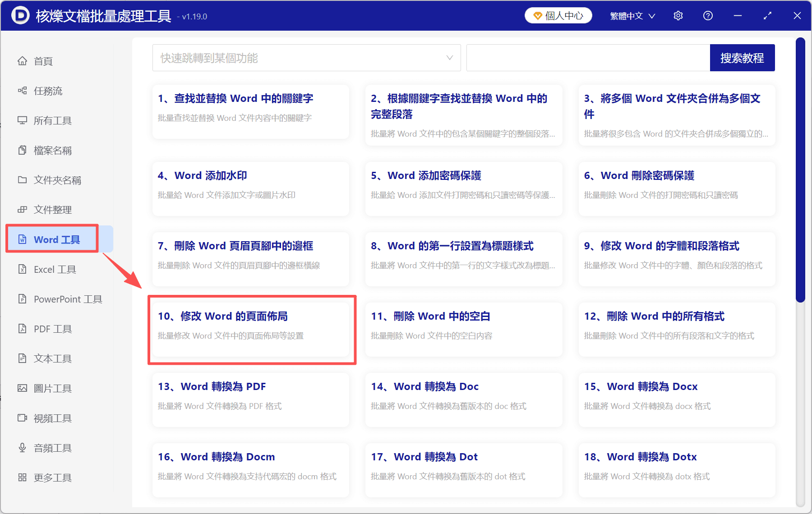Open the 文件整理 file organizing tool
This screenshot has height=514, width=812.
click(x=52, y=209)
